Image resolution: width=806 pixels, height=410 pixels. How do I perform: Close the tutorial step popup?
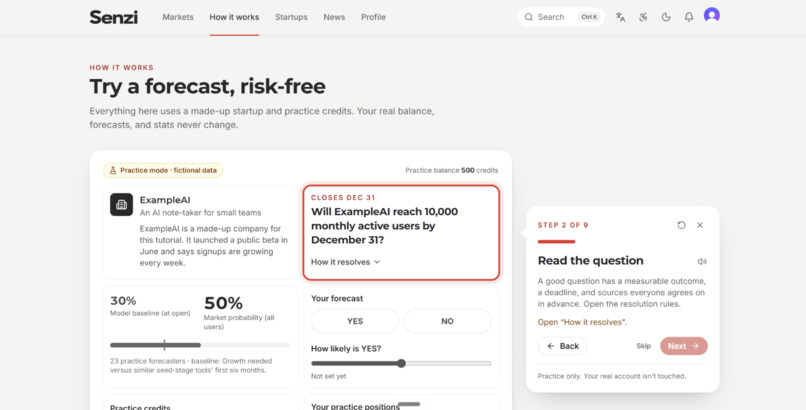pos(700,225)
